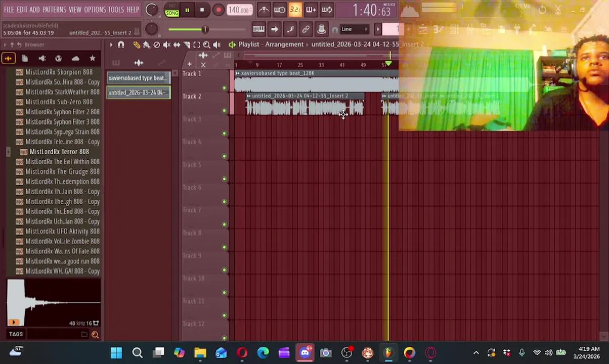This screenshot has height=364, width=609.
Task: Click the song position slider
Action: (x=204, y=29)
